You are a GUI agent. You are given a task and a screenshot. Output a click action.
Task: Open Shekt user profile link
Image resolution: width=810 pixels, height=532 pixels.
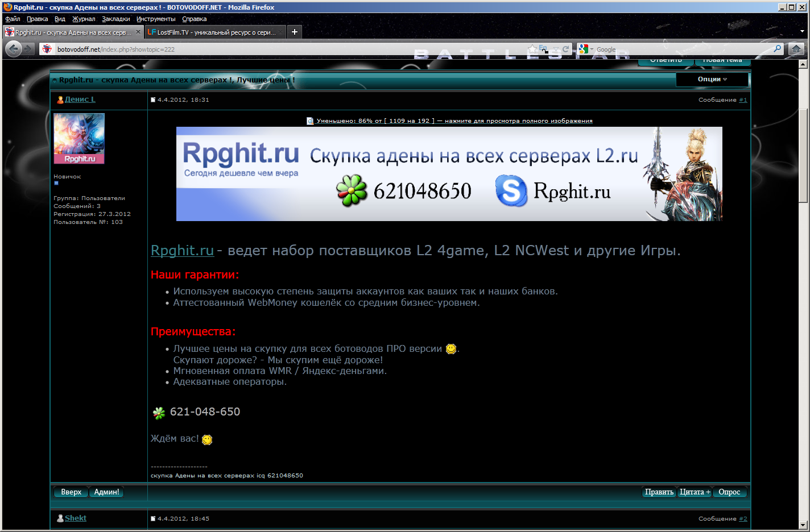(x=76, y=518)
